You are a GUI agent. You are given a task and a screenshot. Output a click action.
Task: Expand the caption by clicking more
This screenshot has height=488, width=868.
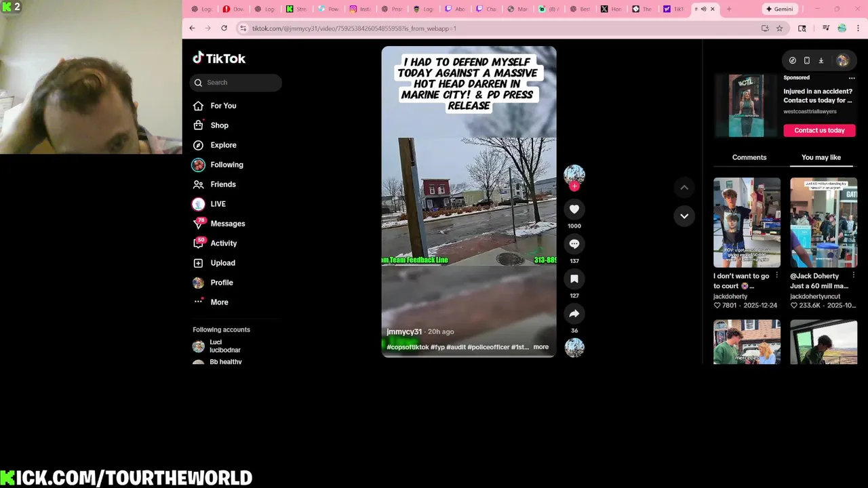540,347
